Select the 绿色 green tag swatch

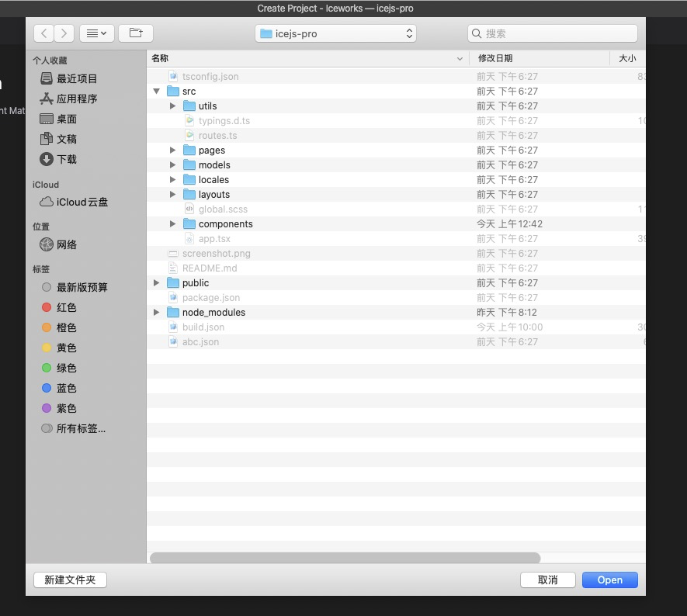click(x=47, y=368)
